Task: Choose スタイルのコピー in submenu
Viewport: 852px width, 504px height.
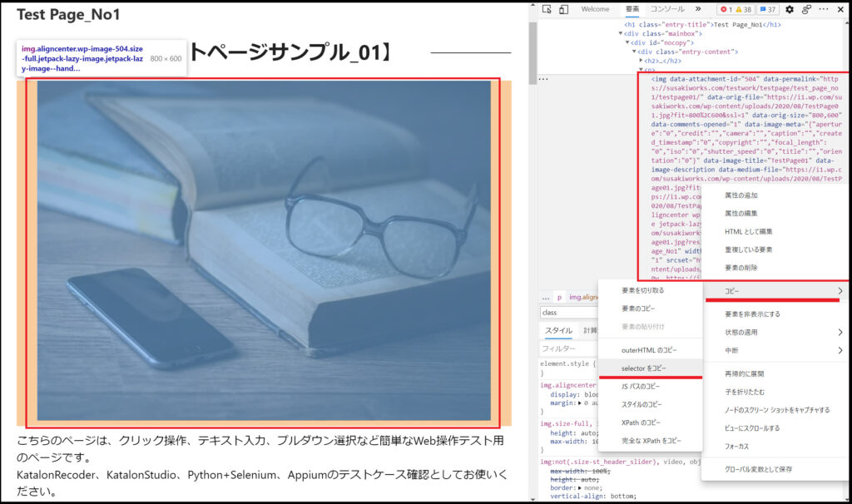Action: click(x=641, y=404)
